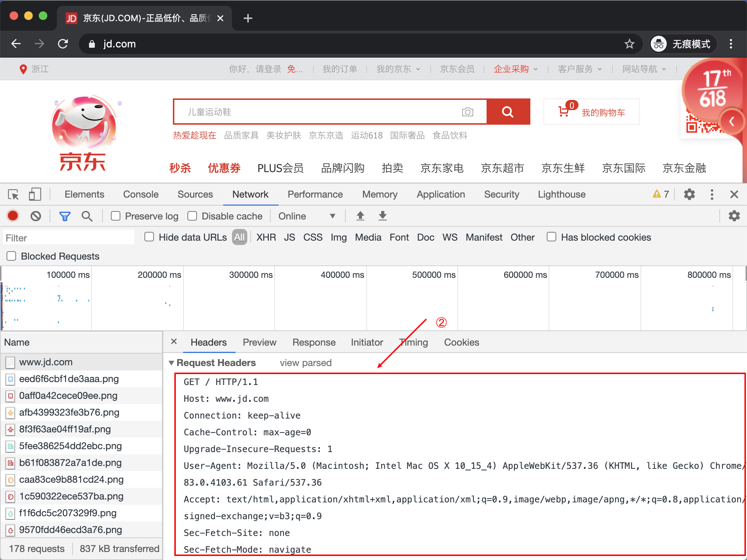
Task: Click the import HAR file icon
Action: (361, 217)
